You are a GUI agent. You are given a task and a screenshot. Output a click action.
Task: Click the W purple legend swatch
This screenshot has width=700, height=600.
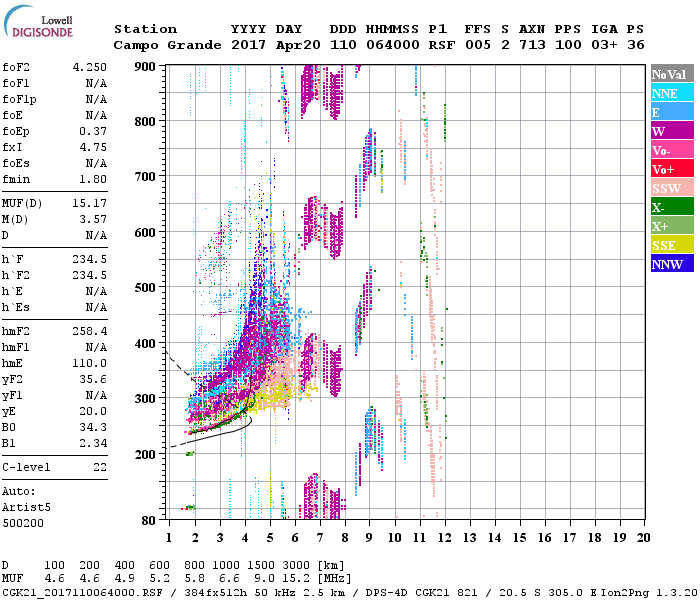[x=672, y=131]
